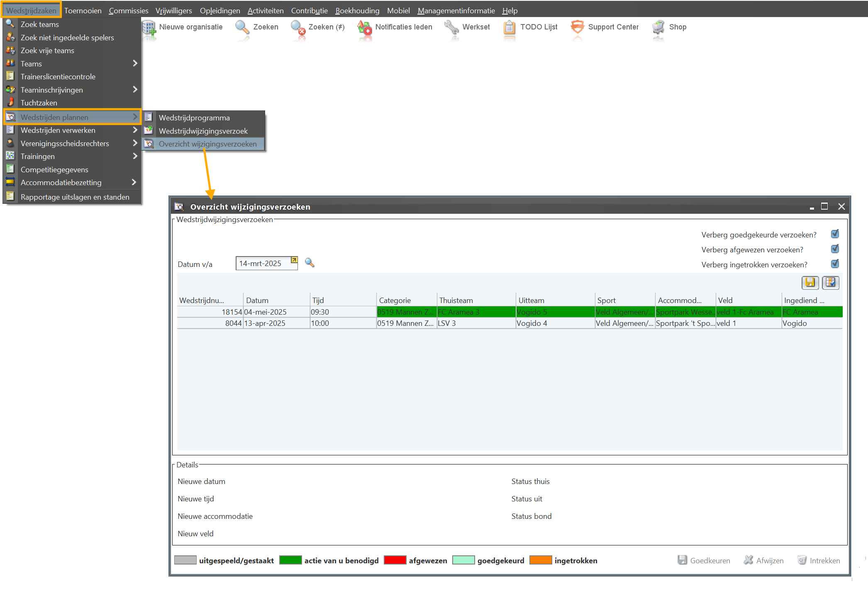Open the Notificaties leden icon
The height and width of the screenshot is (589, 868).
364,28
